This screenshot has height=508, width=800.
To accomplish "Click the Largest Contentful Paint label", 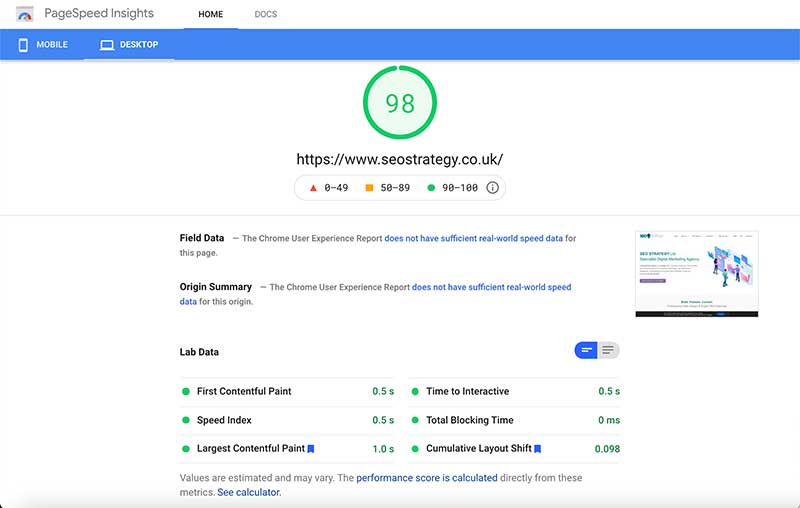I will pos(251,449).
